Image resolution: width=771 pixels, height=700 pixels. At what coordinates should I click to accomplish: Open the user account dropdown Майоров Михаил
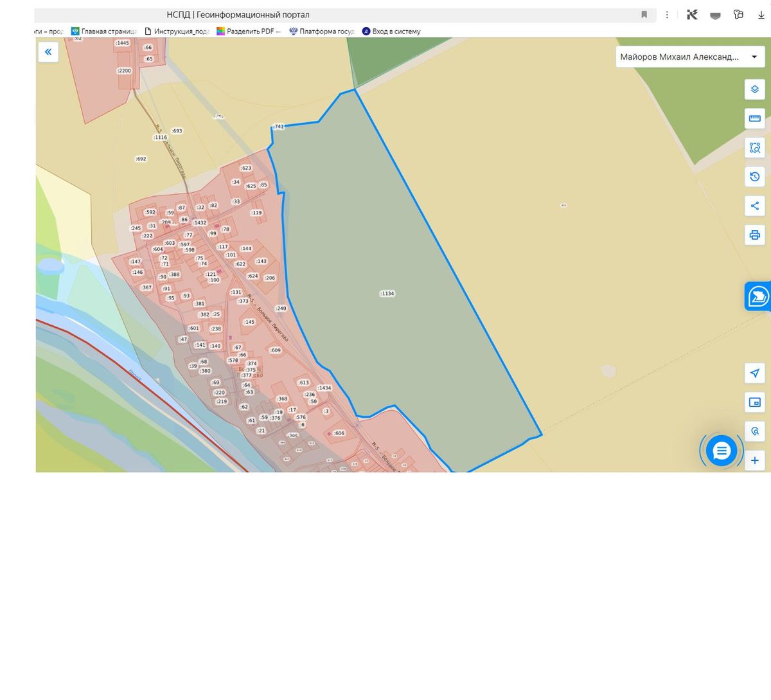[x=690, y=57]
